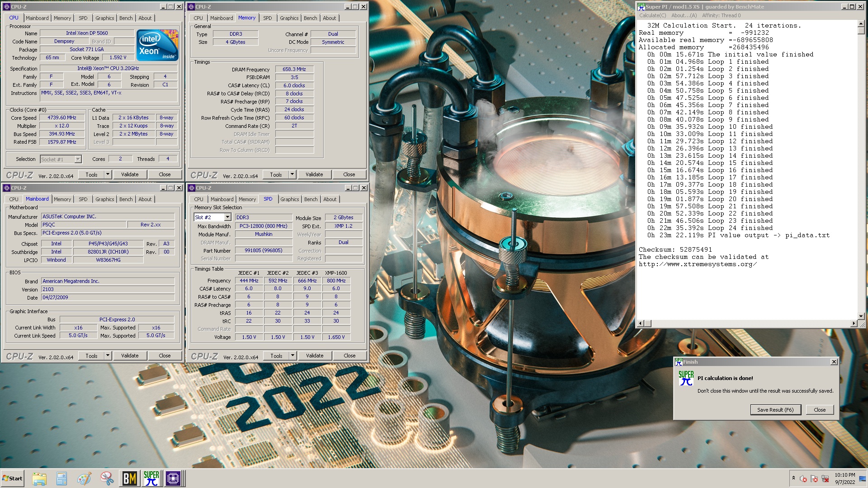Open the Socket #1 selection dropdown

[78, 159]
